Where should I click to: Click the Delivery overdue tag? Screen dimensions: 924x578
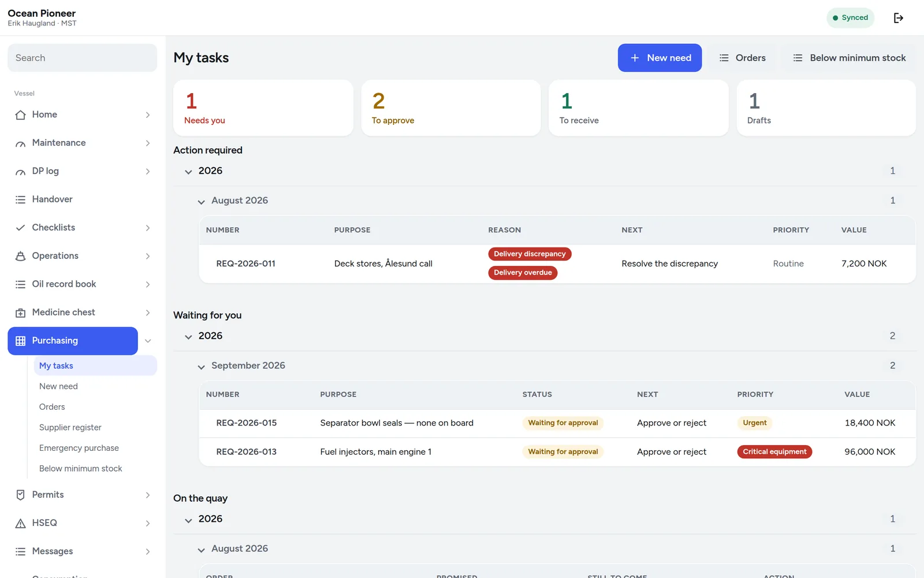click(x=523, y=273)
